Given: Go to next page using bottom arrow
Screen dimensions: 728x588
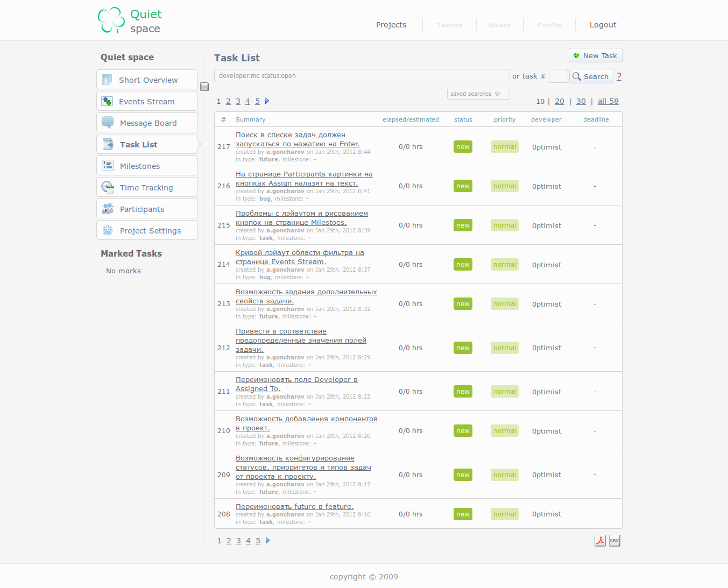Looking at the screenshot, I should pyautogui.click(x=267, y=540).
